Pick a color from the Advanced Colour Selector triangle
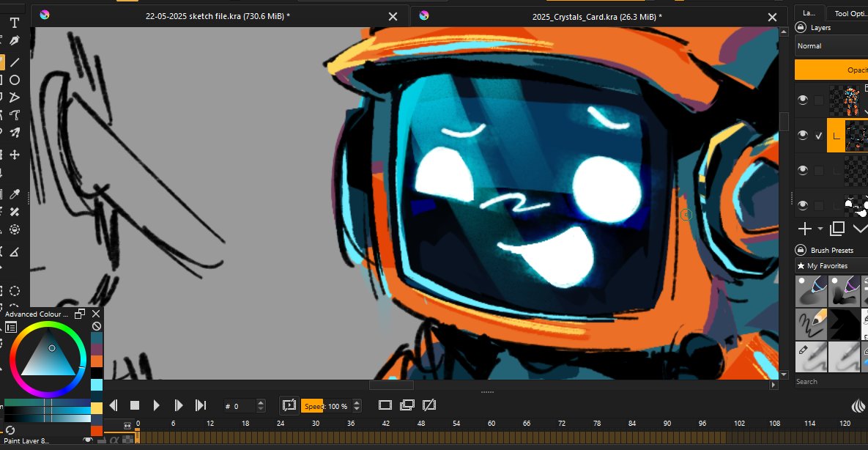Image resolution: width=868 pixels, height=450 pixels. (x=48, y=359)
